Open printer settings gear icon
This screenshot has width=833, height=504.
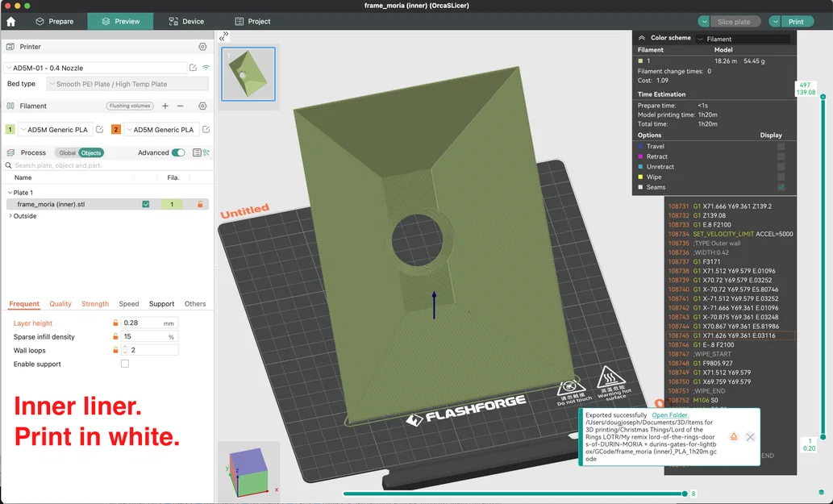(x=202, y=47)
